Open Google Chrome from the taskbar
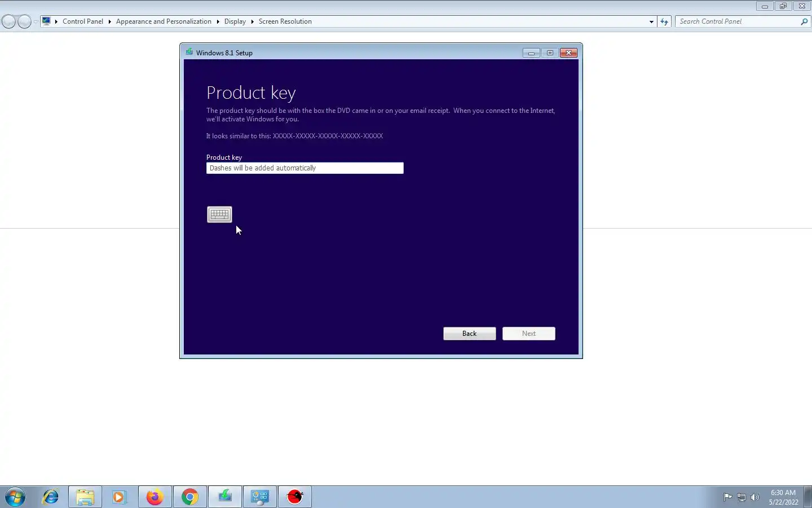Viewport: 812px width, 508px height. [190, 497]
